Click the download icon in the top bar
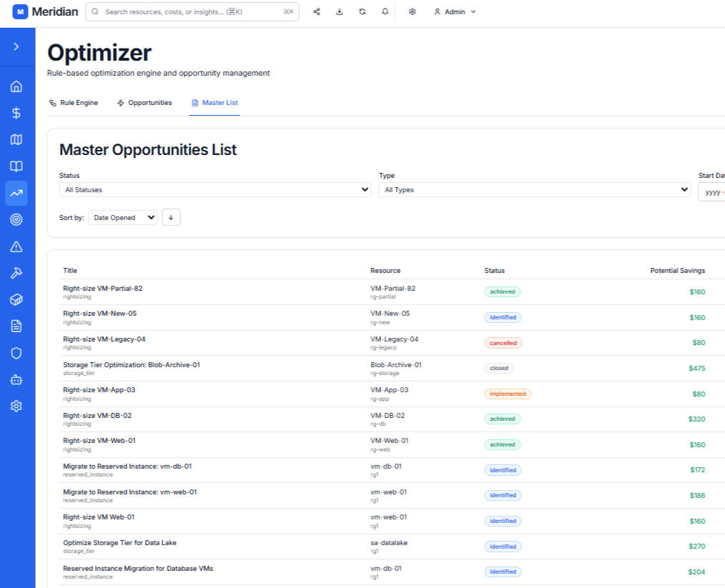 [x=340, y=12]
